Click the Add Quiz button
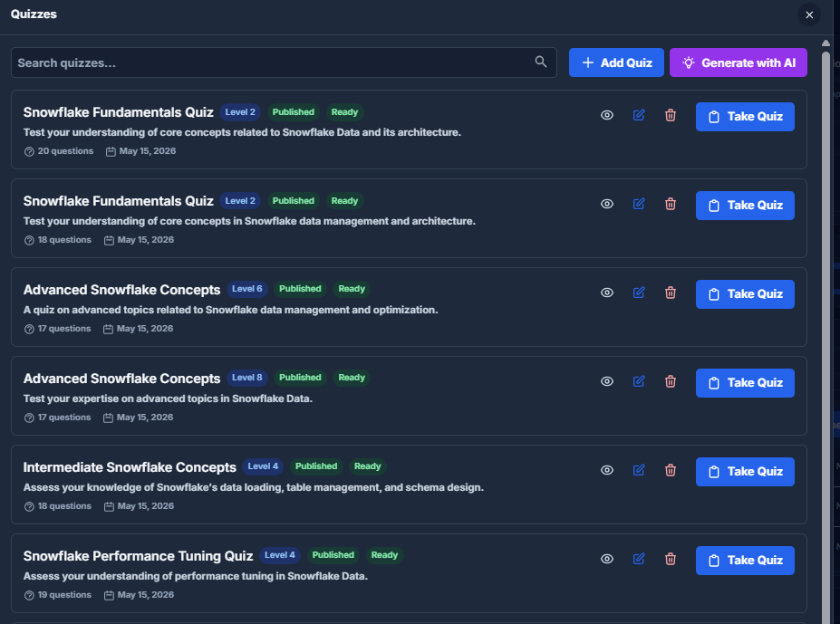 [x=616, y=62]
